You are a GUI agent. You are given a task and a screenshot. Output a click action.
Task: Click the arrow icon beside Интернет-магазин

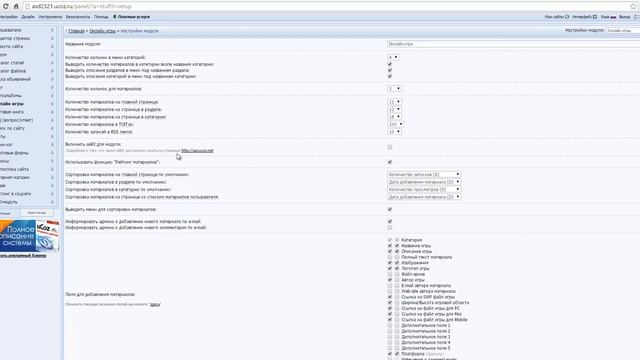click(x=52, y=178)
